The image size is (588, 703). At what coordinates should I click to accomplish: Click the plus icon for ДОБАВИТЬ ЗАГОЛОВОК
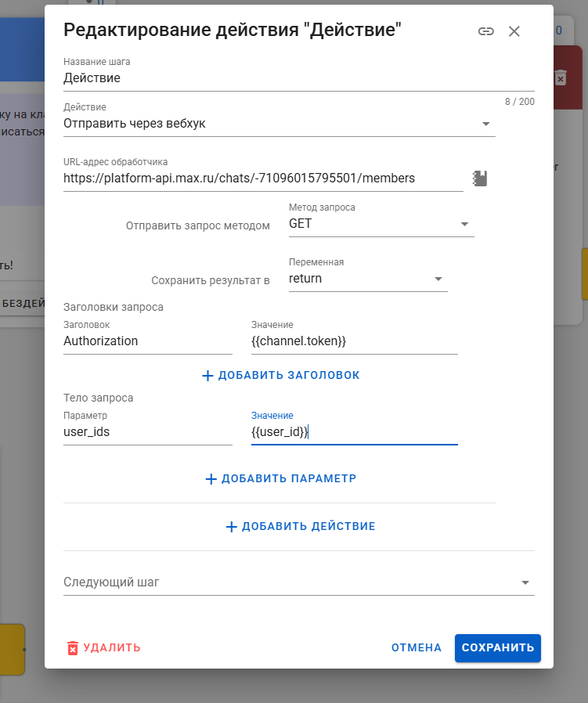click(x=207, y=376)
